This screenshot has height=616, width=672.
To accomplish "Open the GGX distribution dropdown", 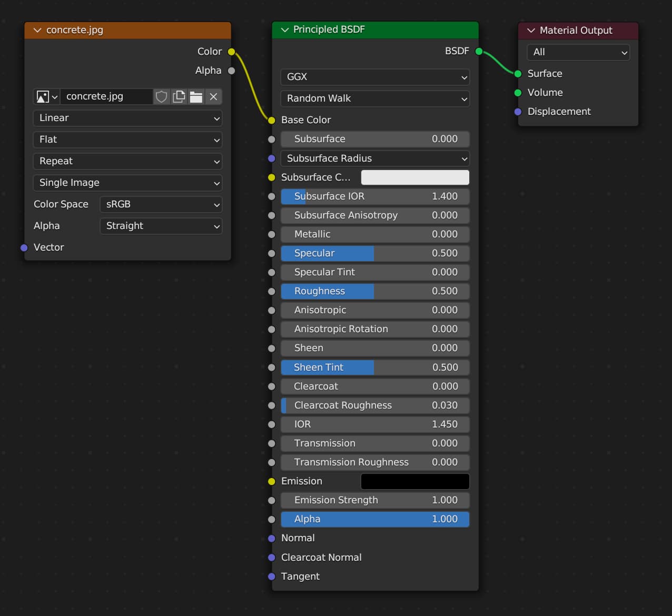I will 375,77.
